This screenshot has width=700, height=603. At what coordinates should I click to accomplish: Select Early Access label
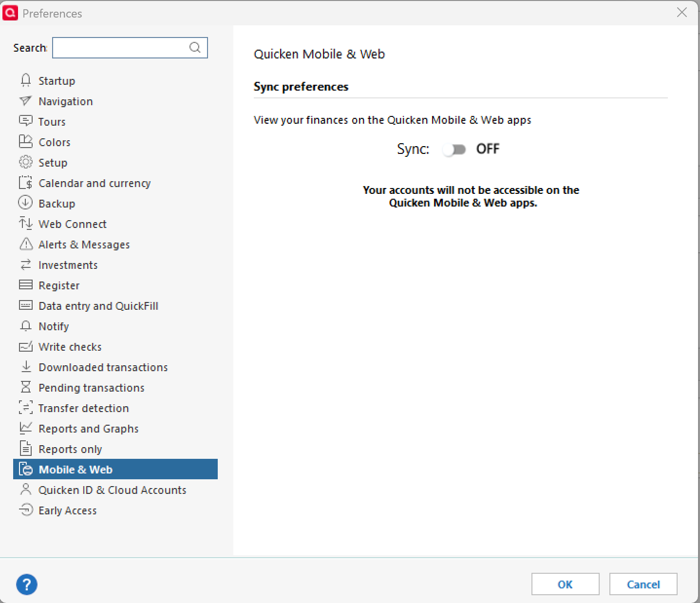coord(68,510)
